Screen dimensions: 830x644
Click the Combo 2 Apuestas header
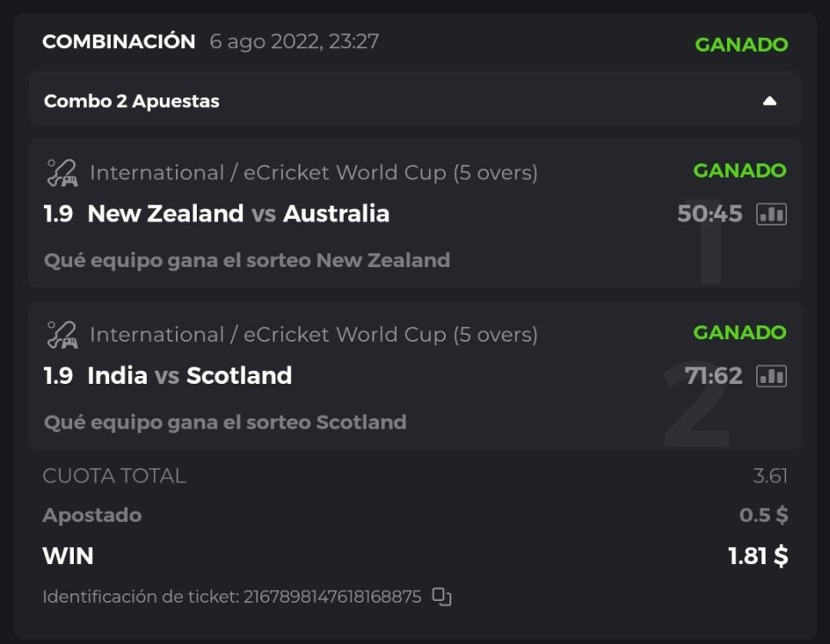click(131, 101)
